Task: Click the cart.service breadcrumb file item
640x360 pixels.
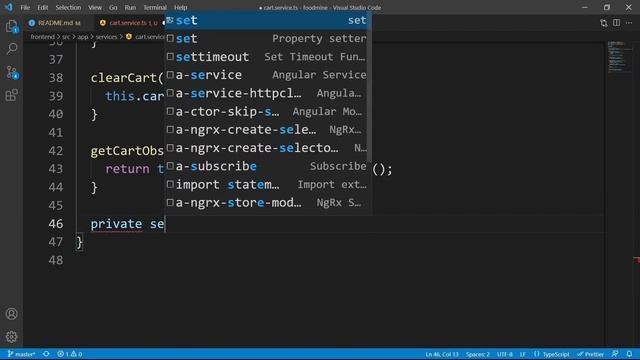Action: (x=145, y=37)
